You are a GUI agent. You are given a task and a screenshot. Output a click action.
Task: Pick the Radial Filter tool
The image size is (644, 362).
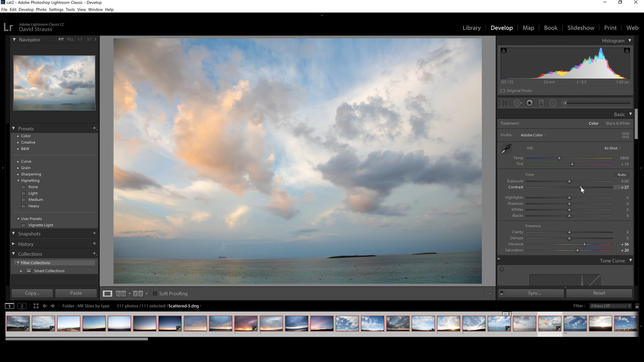click(x=553, y=103)
